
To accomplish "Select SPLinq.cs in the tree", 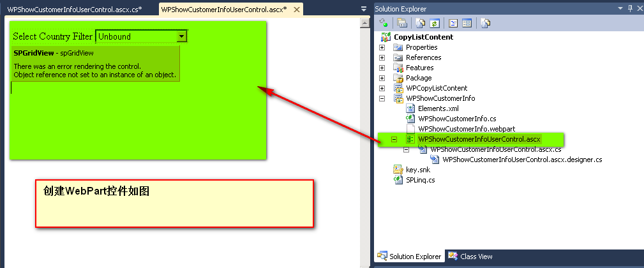I will coord(421,180).
